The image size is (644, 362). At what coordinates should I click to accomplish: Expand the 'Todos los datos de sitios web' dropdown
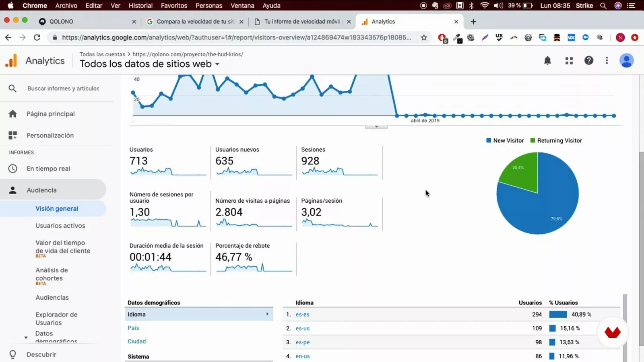point(217,64)
